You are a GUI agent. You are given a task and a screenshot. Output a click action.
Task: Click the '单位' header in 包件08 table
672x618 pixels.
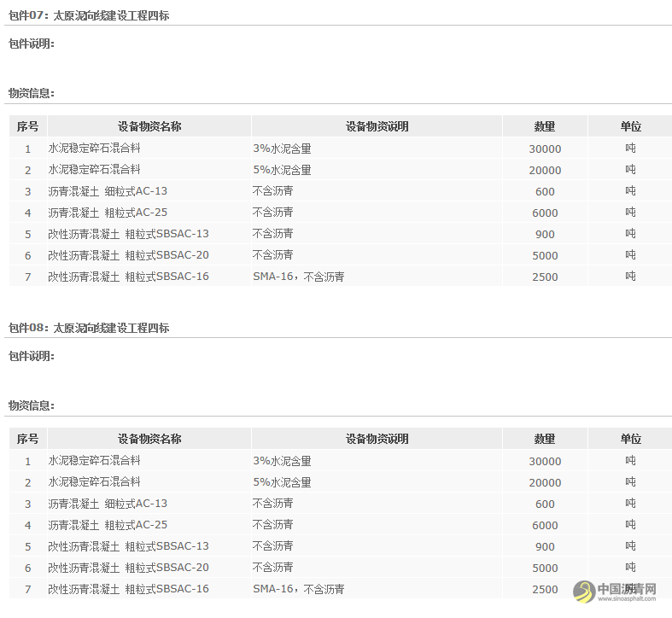coord(630,439)
